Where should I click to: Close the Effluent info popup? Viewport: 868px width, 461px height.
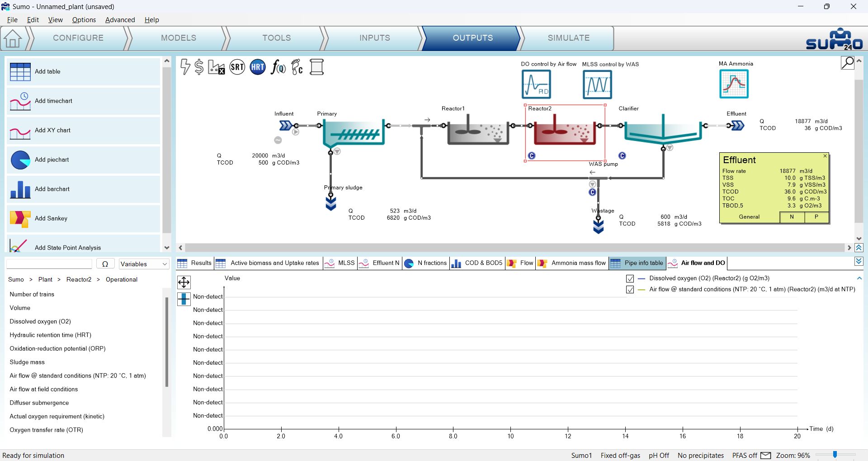pos(825,156)
